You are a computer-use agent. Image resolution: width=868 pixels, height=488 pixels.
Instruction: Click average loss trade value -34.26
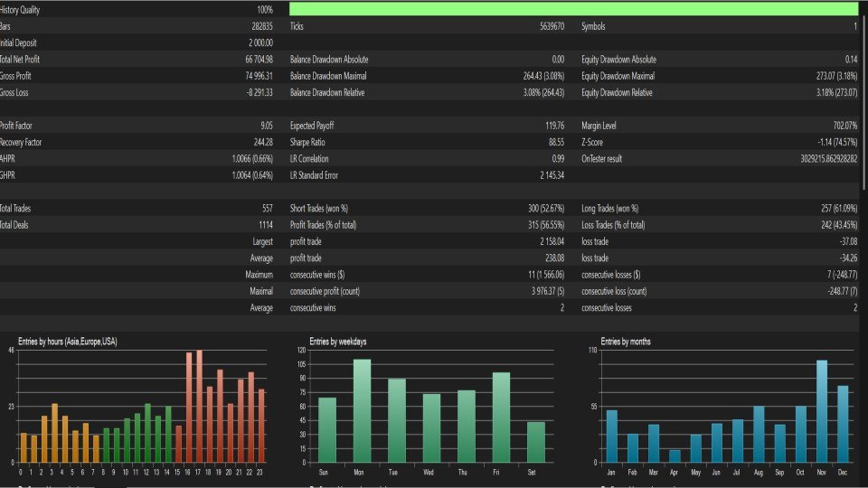[x=848, y=258]
